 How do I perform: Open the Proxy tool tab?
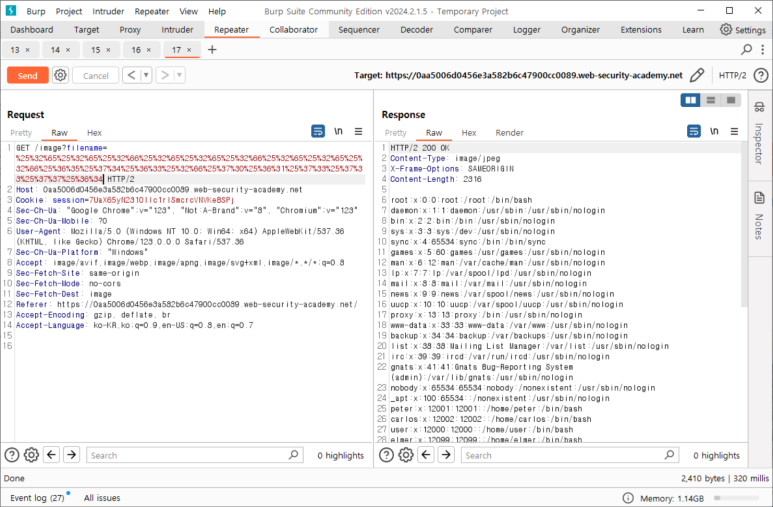[x=130, y=30]
